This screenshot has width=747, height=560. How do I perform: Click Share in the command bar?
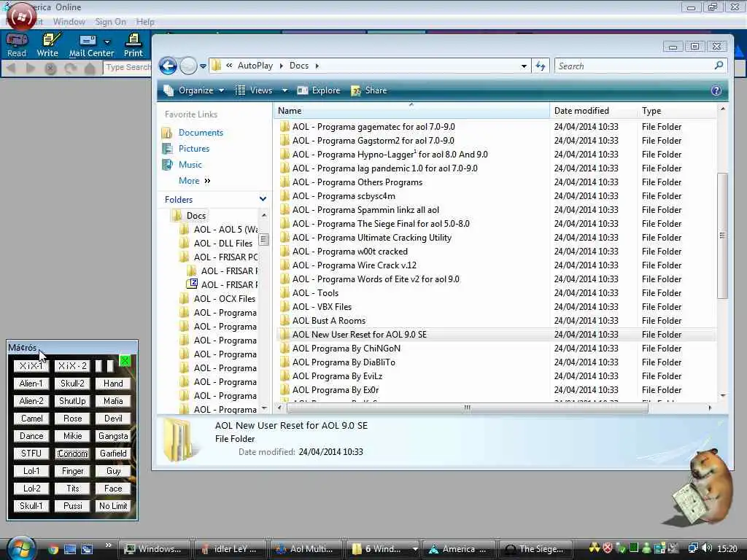pyautogui.click(x=369, y=90)
